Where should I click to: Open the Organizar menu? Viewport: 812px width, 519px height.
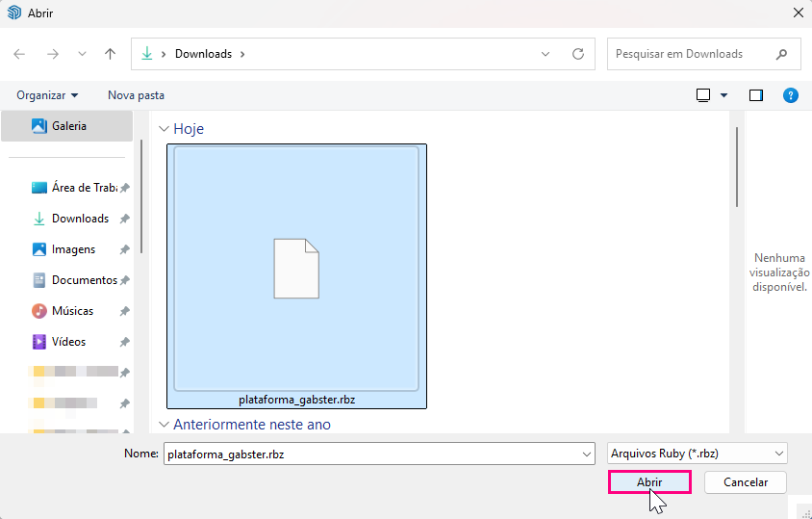point(47,95)
